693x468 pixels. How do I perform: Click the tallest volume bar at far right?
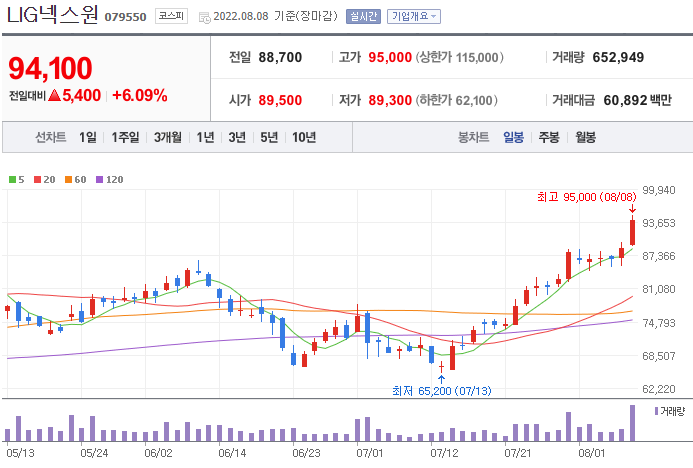pyautogui.click(x=632, y=423)
